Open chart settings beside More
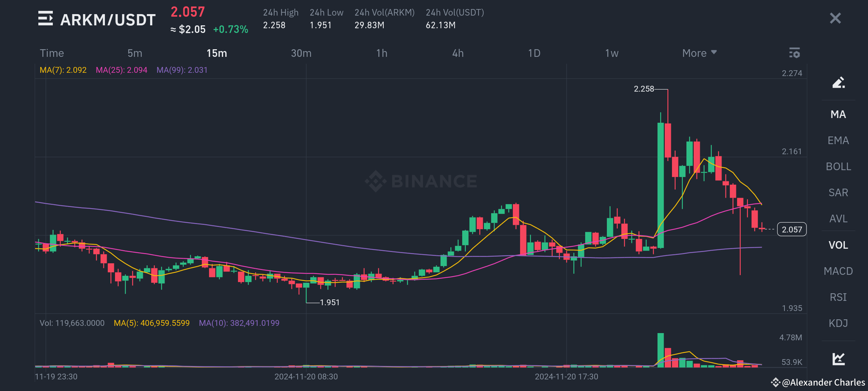Image resolution: width=868 pixels, height=391 pixels. [794, 53]
